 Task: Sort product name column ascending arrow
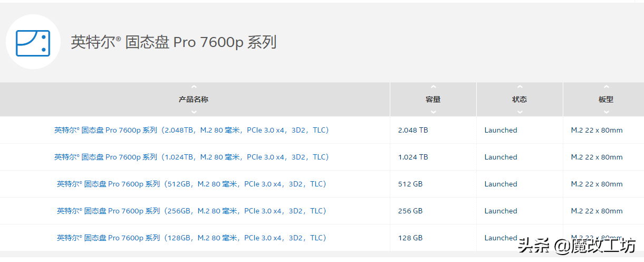(194, 87)
